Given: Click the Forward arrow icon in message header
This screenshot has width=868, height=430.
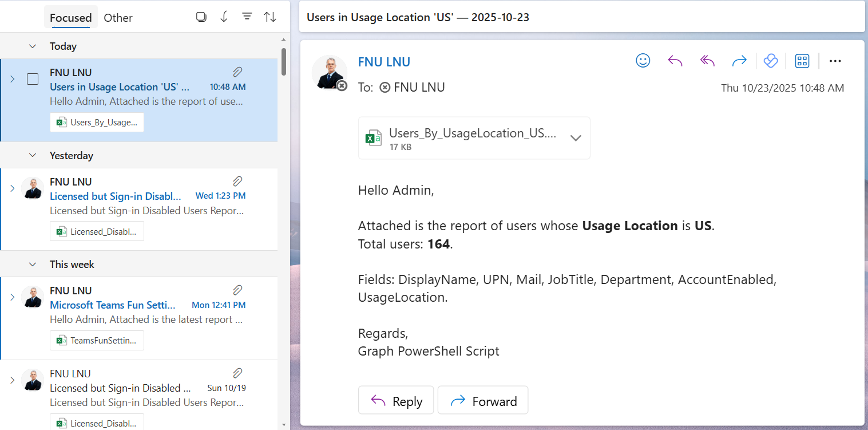Looking at the screenshot, I should [739, 61].
